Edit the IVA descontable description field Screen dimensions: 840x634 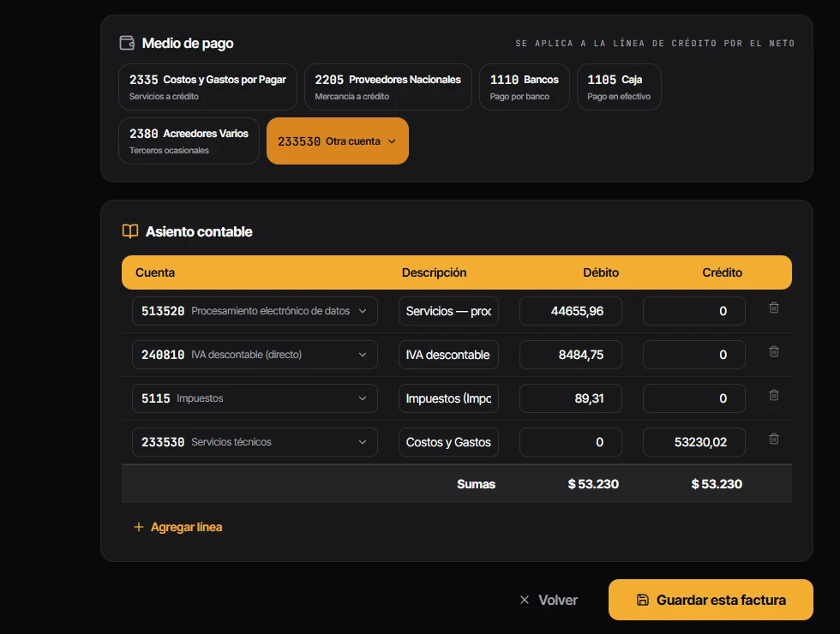click(448, 355)
